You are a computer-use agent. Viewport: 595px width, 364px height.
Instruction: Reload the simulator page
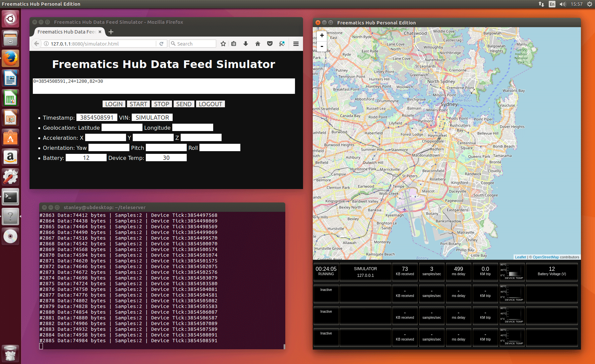[161, 44]
